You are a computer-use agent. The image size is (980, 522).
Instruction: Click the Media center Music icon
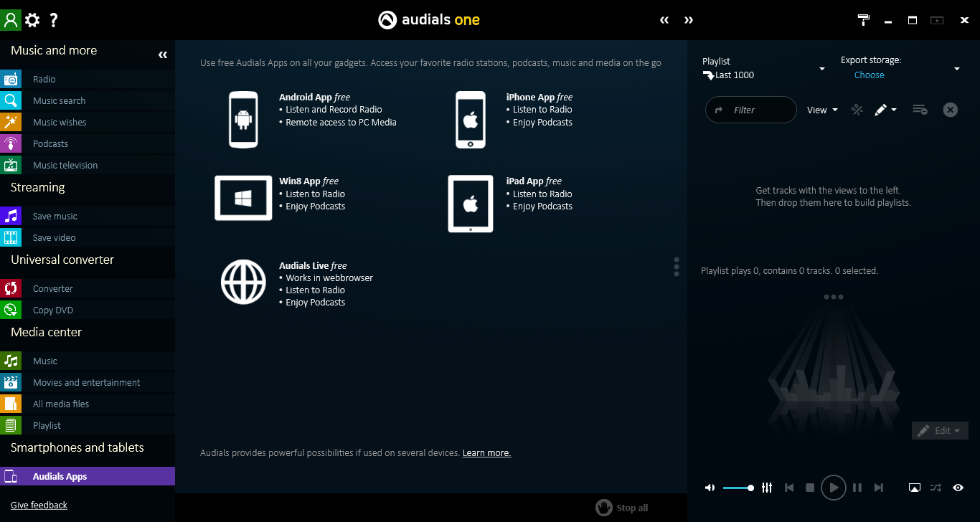pos(11,361)
